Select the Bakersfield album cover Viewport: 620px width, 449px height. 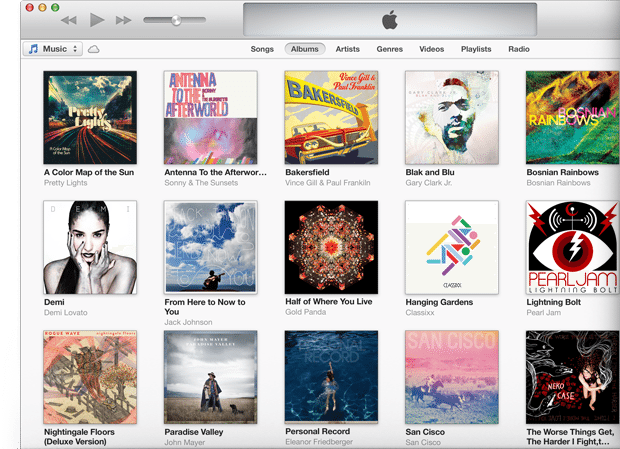[331, 117]
